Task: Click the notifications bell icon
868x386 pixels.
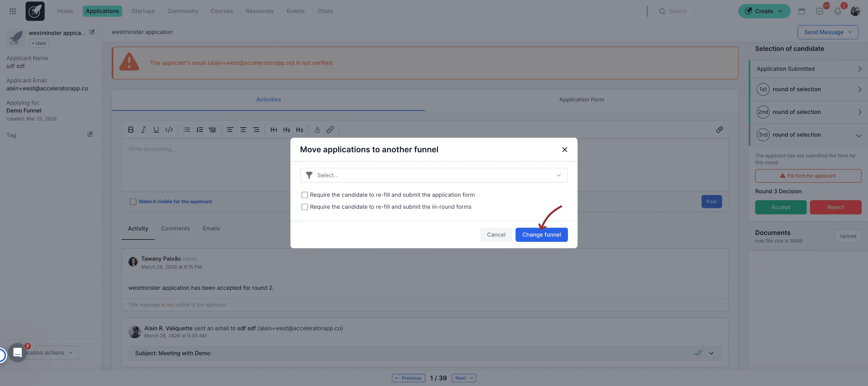Action: [838, 11]
